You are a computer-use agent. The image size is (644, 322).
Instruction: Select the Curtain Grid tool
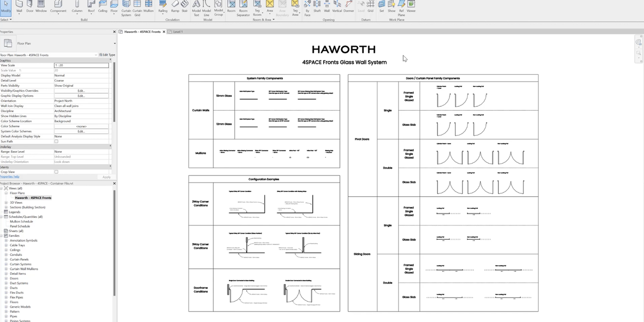click(137, 8)
